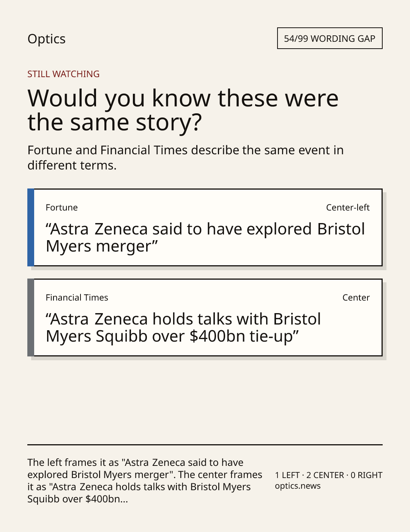
Task: Open the Fortune headline card
Action: pyautogui.click(x=205, y=227)
